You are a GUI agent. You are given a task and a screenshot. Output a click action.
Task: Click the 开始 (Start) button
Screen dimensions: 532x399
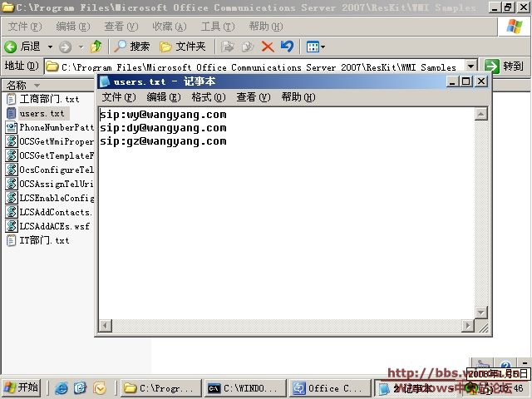[22, 387]
